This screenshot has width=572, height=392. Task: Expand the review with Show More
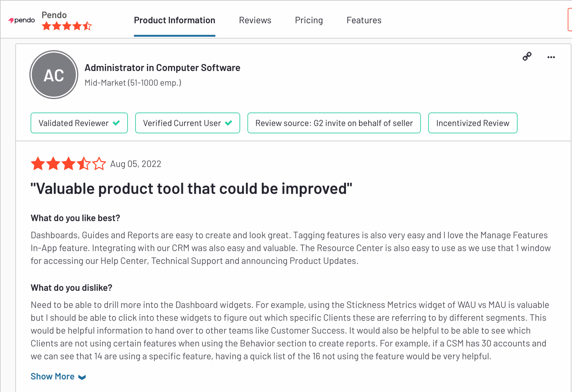[x=58, y=377]
